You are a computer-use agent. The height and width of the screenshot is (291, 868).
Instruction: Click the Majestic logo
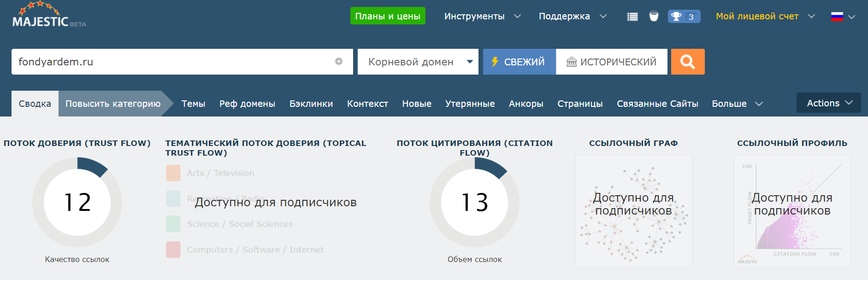point(49,15)
